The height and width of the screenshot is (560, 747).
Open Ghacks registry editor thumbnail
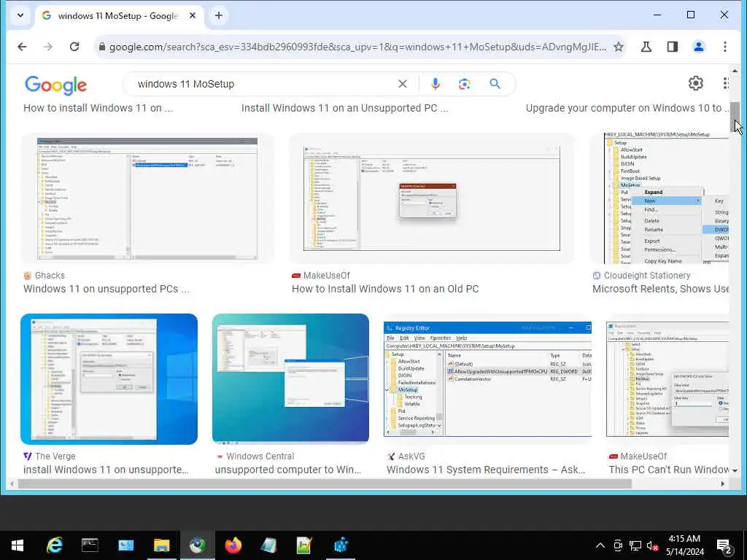(147, 198)
